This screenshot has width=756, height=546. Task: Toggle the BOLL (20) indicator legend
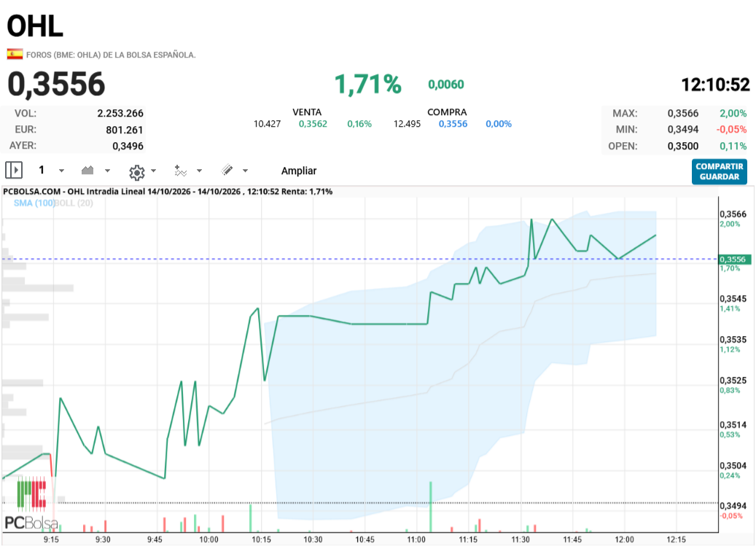(74, 203)
